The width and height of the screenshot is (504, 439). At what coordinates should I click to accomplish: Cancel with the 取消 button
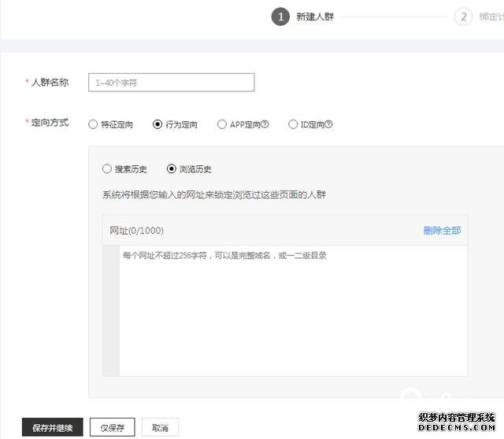[161, 427]
